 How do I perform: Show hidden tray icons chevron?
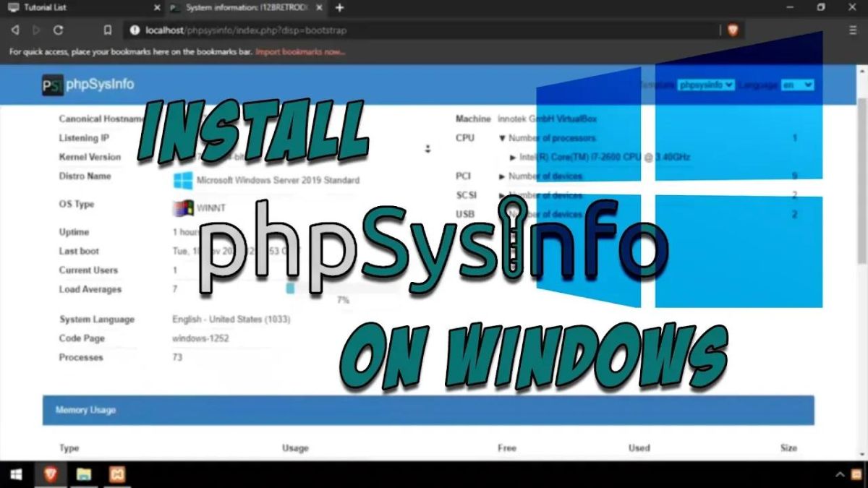840,475
